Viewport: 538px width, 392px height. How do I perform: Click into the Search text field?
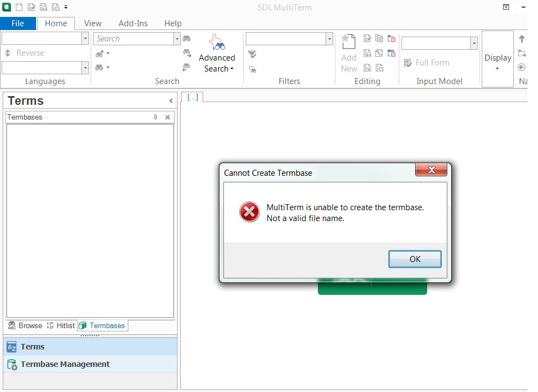[133, 38]
